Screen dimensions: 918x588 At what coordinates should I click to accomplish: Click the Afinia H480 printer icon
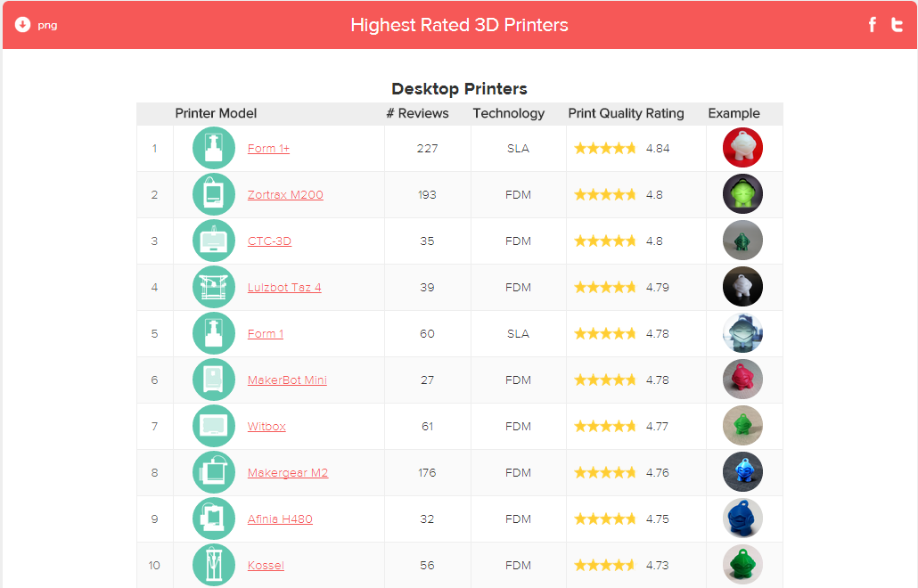click(214, 519)
